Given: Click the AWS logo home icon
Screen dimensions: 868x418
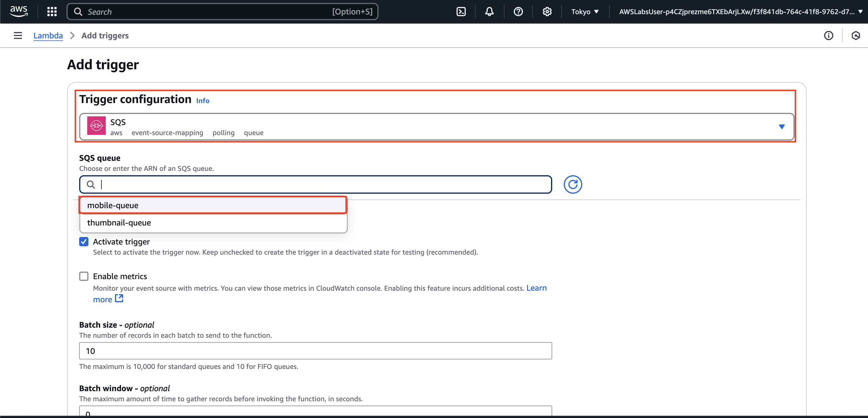Looking at the screenshot, I should coord(18,11).
